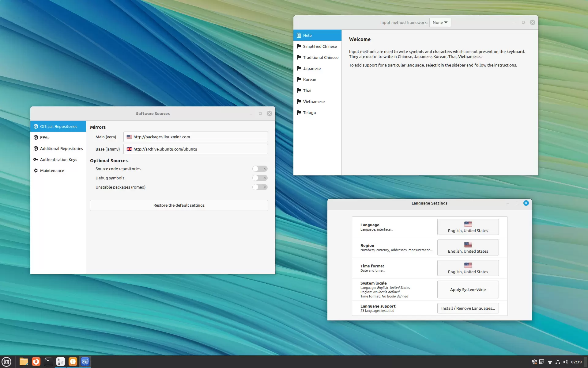
Task: Click Restore the default settings button
Action: tap(179, 205)
